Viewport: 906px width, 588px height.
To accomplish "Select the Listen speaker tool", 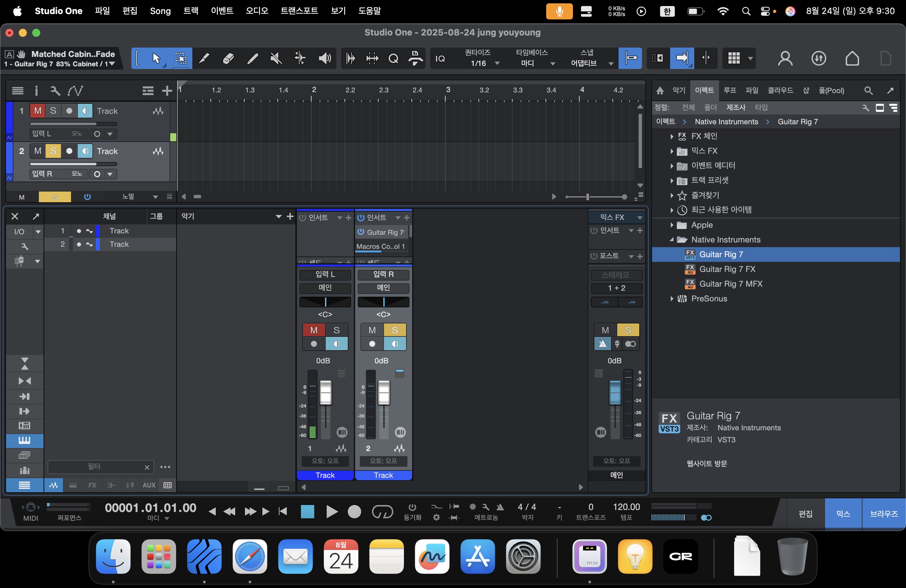I will click(324, 58).
